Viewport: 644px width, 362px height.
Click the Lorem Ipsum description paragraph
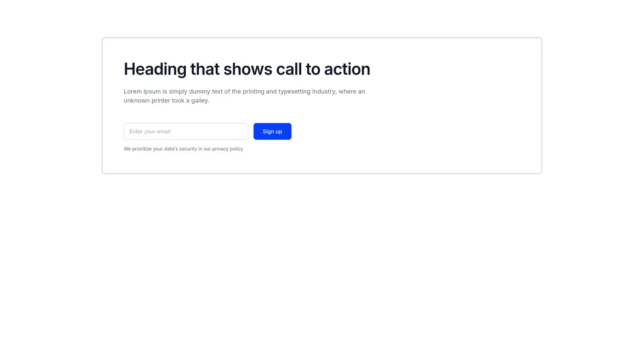coord(244,96)
